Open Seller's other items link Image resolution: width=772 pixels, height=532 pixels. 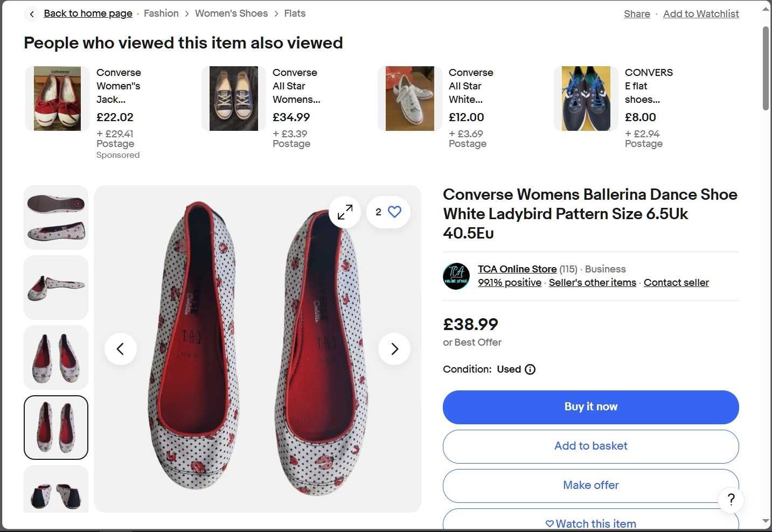click(592, 283)
